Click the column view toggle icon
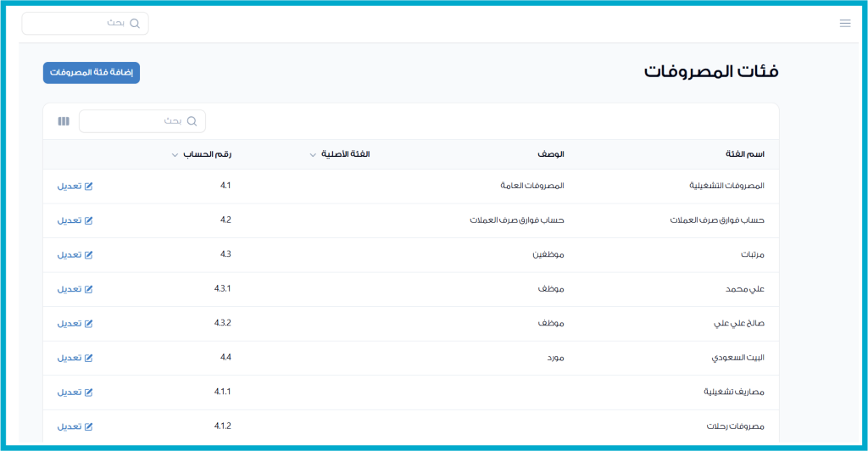 [x=64, y=121]
